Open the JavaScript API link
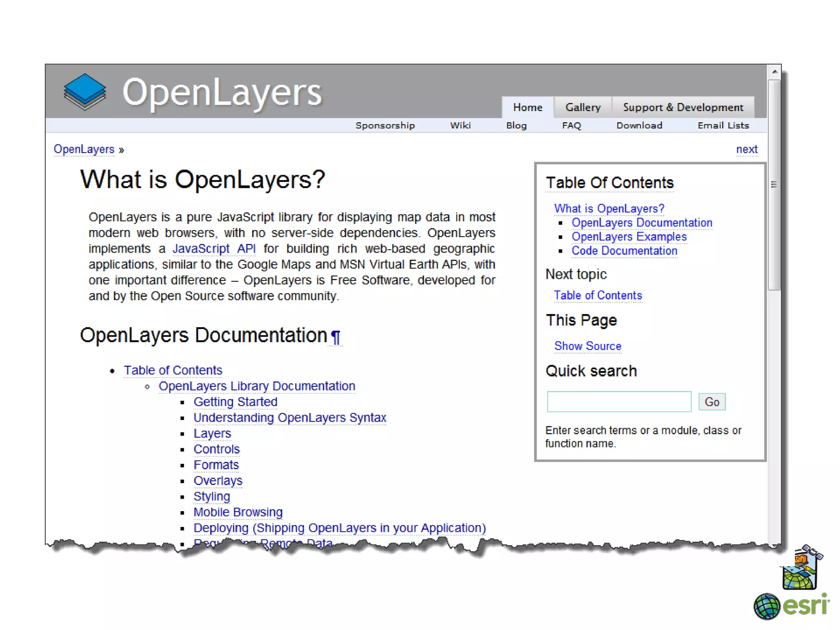The image size is (840, 630). pos(214,249)
